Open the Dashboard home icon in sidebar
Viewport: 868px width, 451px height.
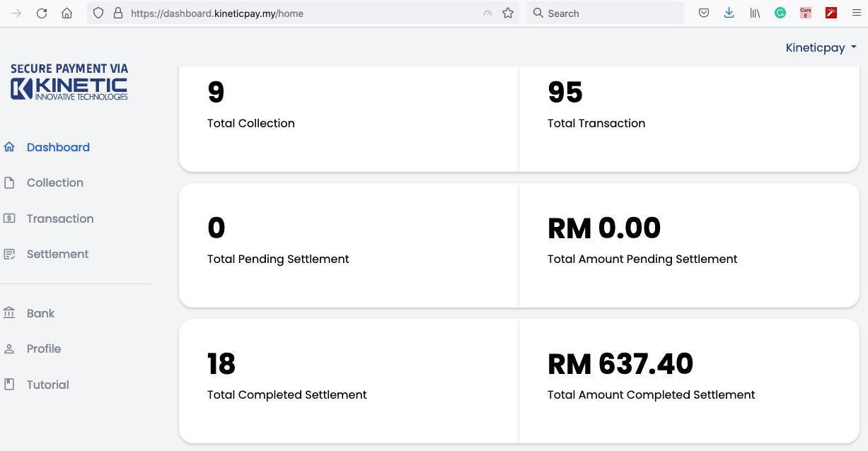click(9, 147)
